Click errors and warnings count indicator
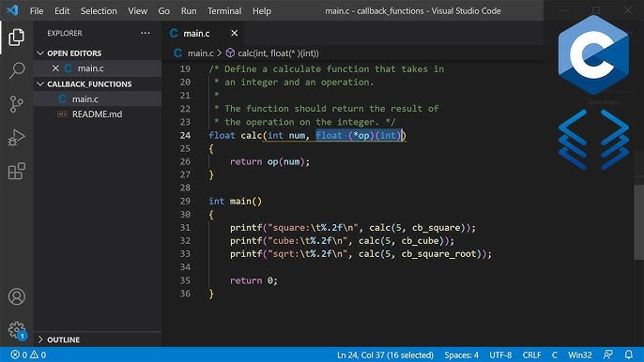This screenshot has height=362, width=644. point(28,354)
